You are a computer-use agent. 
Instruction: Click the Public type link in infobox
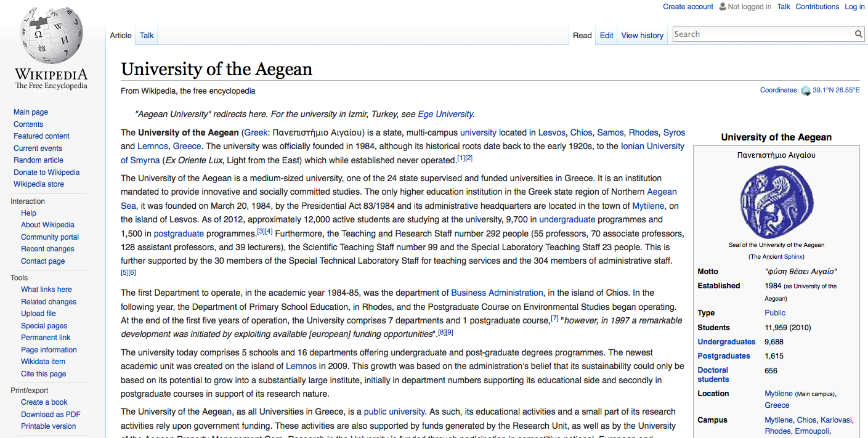click(775, 313)
